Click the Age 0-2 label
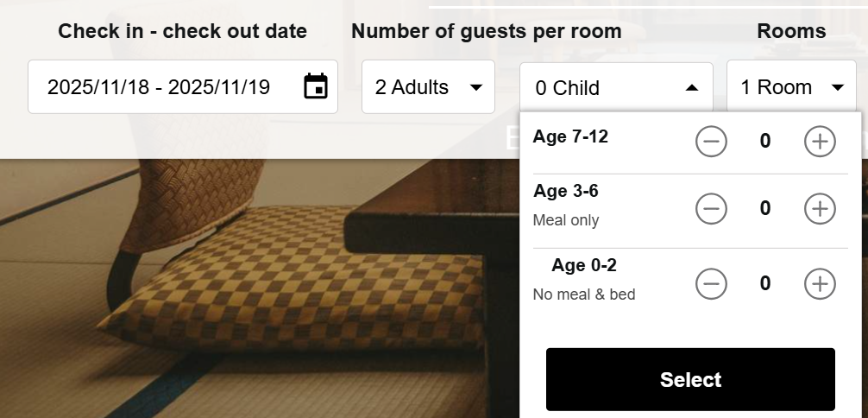 click(x=584, y=265)
